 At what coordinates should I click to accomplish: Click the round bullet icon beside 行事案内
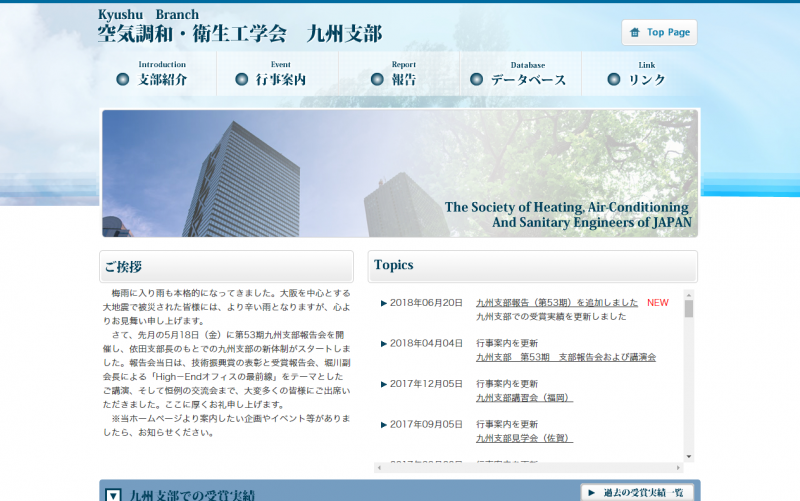(x=241, y=79)
